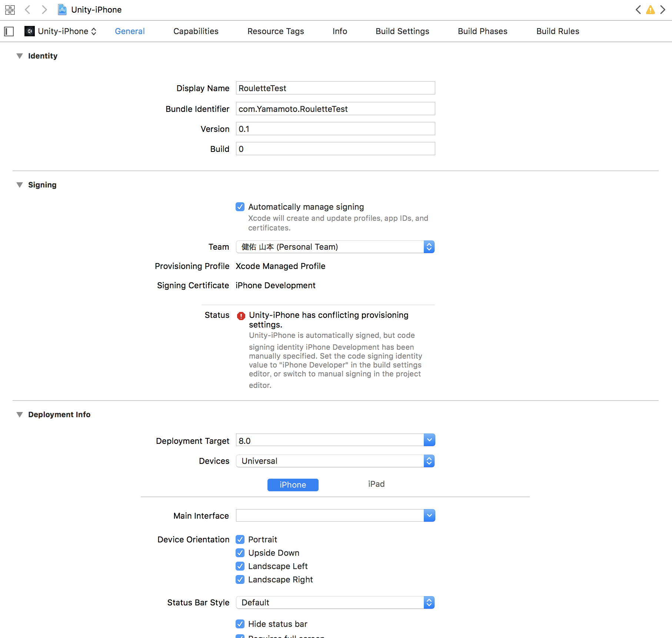This screenshot has height=638, width=672.
Task: Click the red signing error status icon
Action: [x=241, y=316]
